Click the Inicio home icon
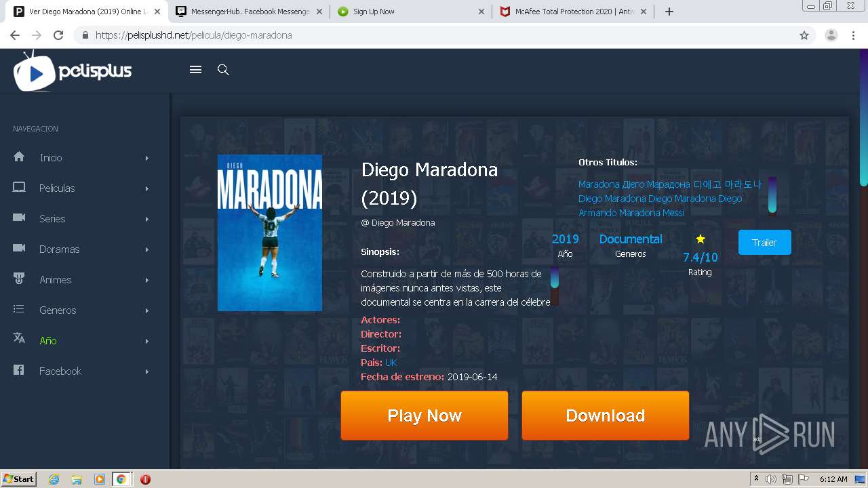Image resolution: width=868 pixels, height=488 pixels. point(19,157)
